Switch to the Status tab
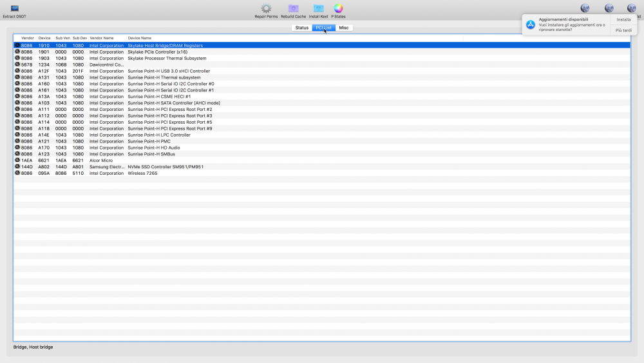644x363 pixels. 302,28
